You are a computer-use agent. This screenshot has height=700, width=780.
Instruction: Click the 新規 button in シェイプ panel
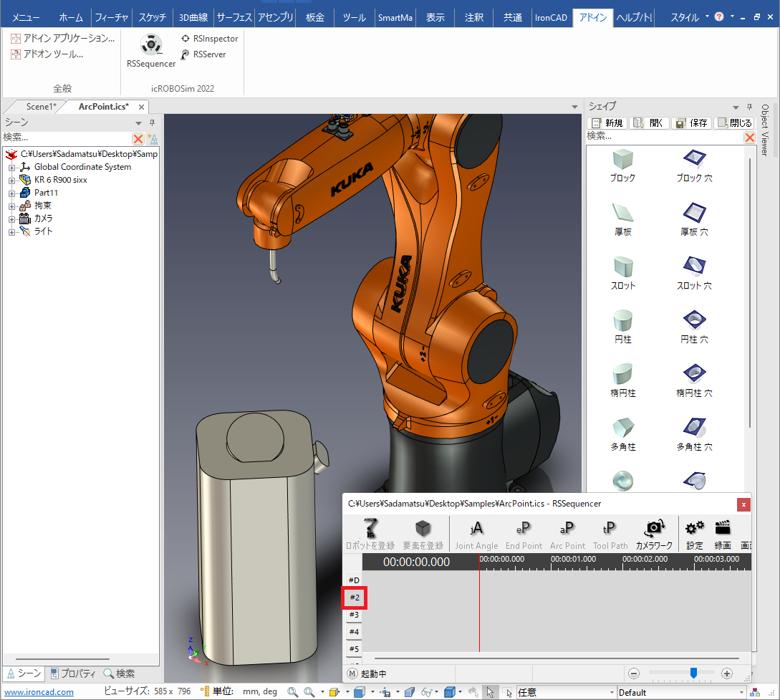click(x=607, y=123)
